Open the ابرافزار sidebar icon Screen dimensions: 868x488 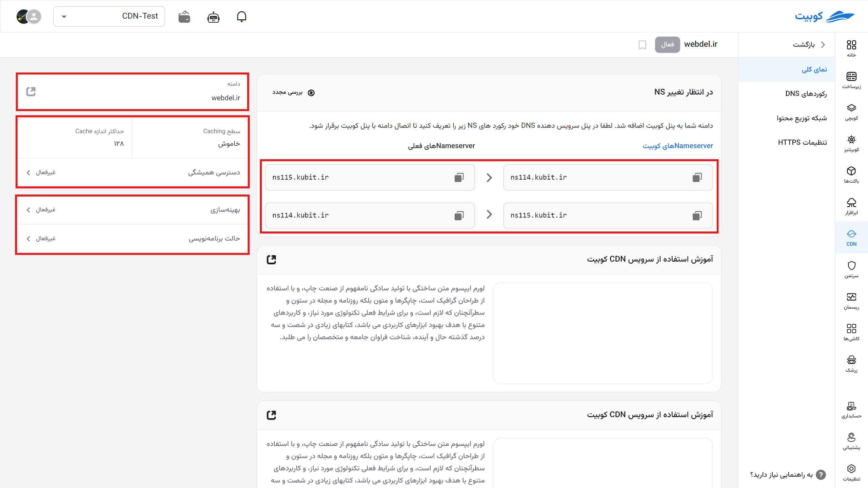click(851, 206)
